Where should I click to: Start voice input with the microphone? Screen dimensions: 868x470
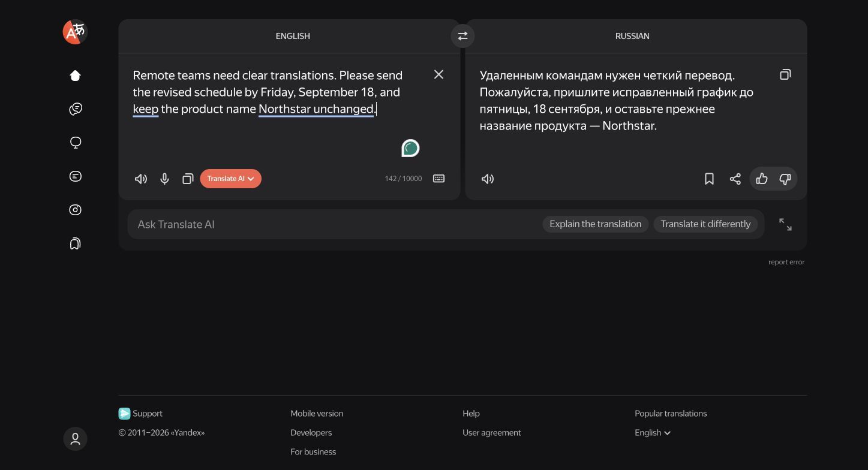pos(164,179)
